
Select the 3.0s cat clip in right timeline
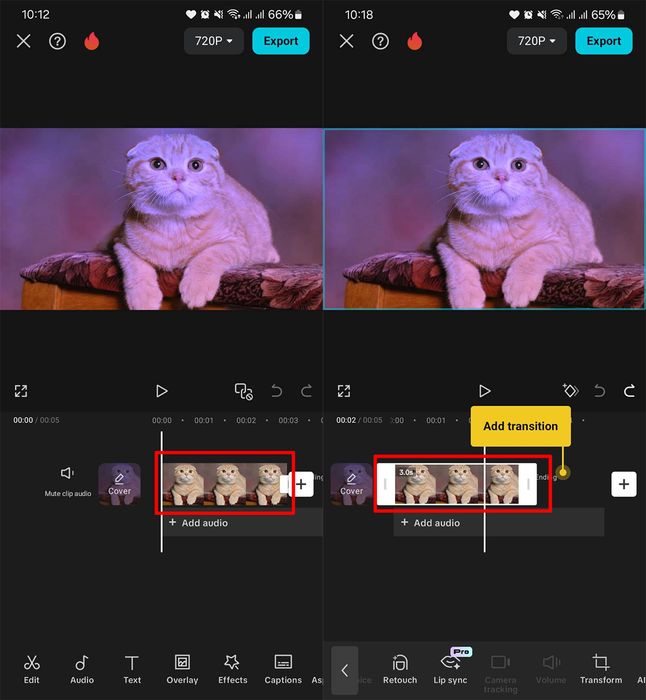tap(456, 484)
